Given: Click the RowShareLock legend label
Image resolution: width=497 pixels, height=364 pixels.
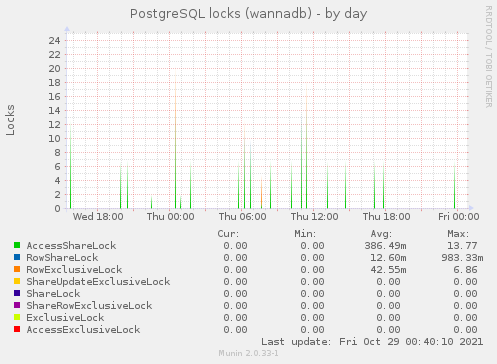Looking at the screenshot, I should [x=62, y=258].
